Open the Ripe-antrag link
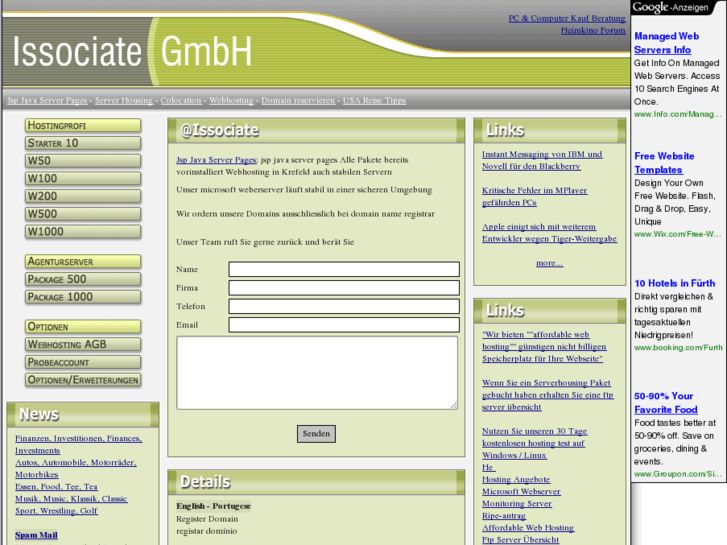Image resolution: width=727 pixels, height=545 pixels. point(504,515)
